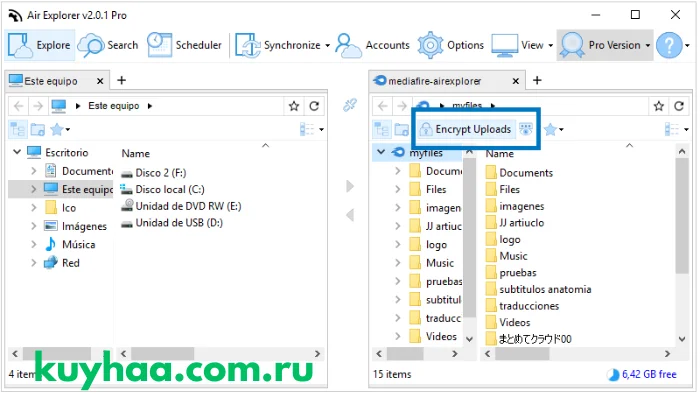Create new folder in right pane

coord(402,129)
